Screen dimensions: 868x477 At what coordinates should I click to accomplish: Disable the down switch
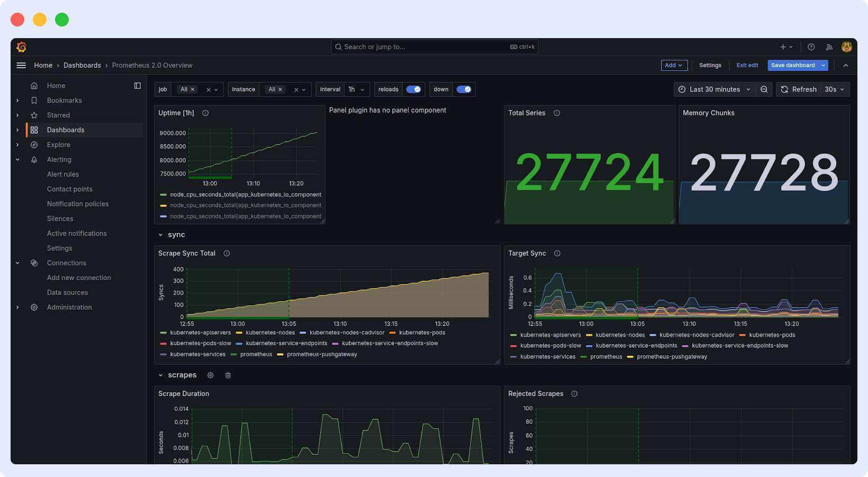[464, 89]
